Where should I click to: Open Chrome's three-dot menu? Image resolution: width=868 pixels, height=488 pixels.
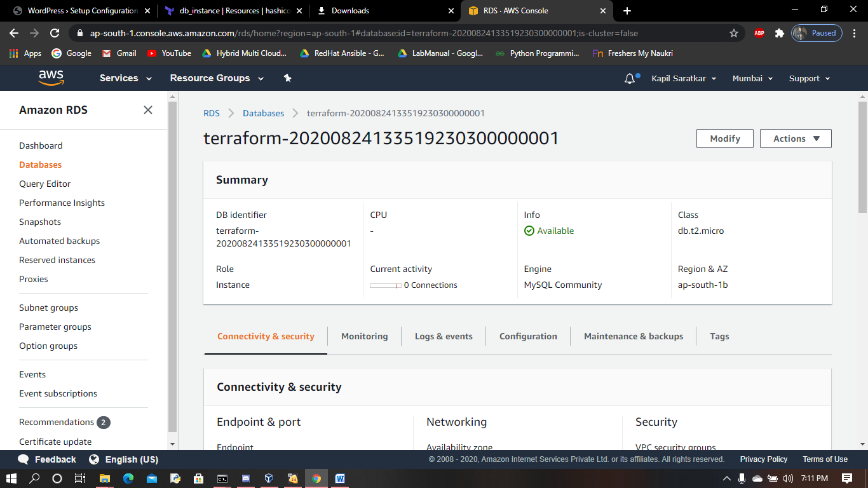tap(855, 33)
